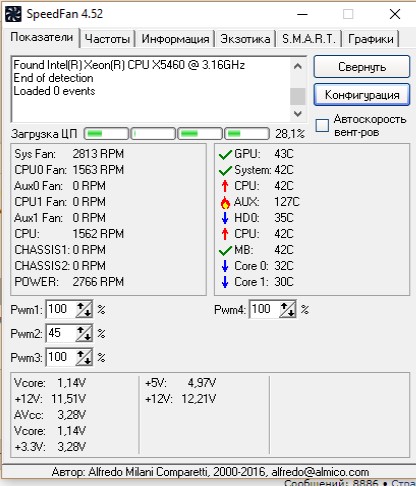Click the Loaded 0 events log line
Image resolution: width=416 pixels, height=487 pixels.
[x=54, y=91]
